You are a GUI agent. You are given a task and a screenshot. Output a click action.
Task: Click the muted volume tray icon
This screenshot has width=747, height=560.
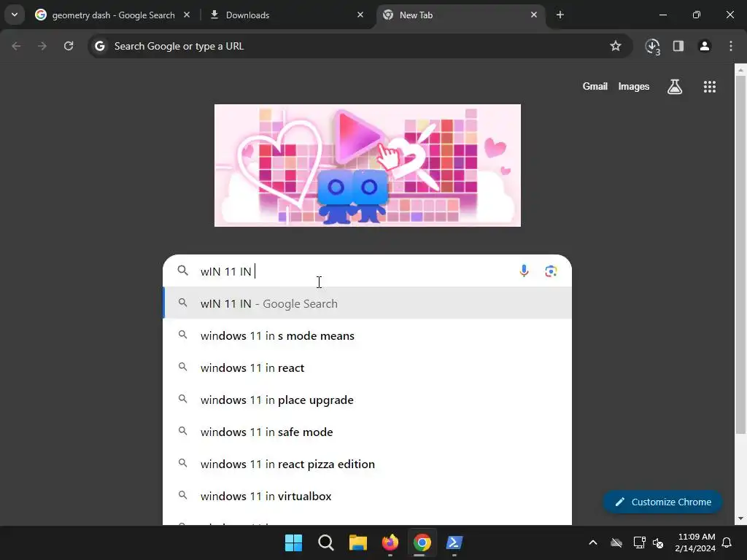pyautogui.click(x=658, y=542)
